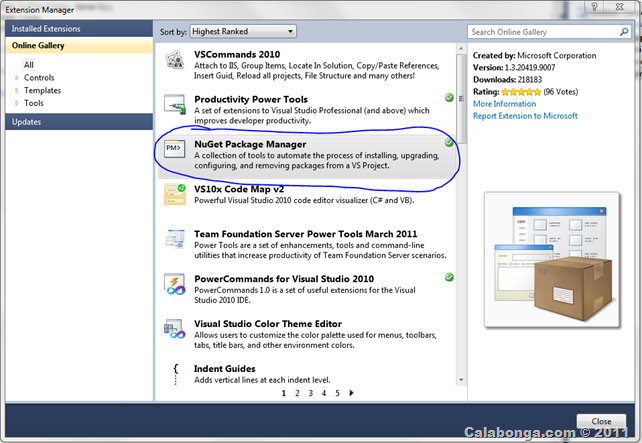
Task: Go to results page 2
Action: (x=297, y=393)
